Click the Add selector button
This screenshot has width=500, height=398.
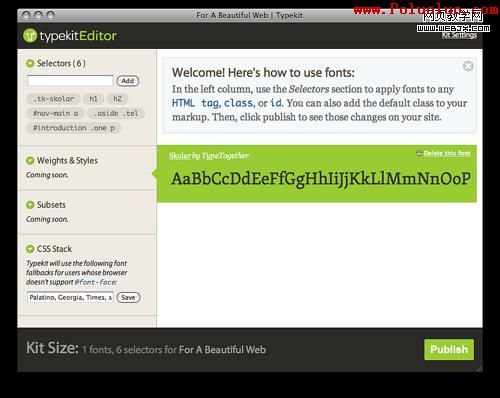[128, 81]
